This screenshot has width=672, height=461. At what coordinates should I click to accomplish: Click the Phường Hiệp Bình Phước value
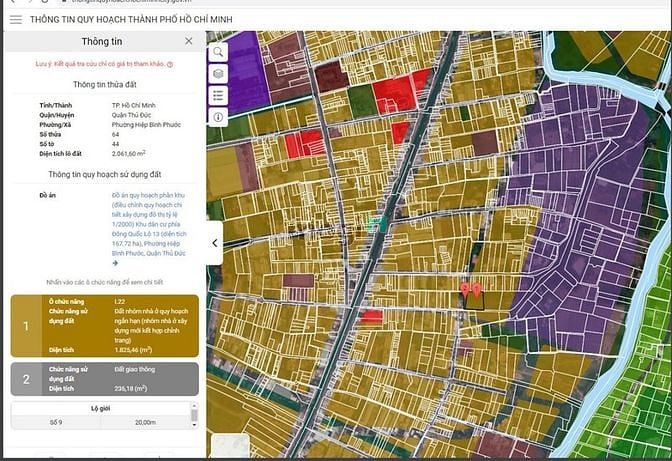pos(146,125)
